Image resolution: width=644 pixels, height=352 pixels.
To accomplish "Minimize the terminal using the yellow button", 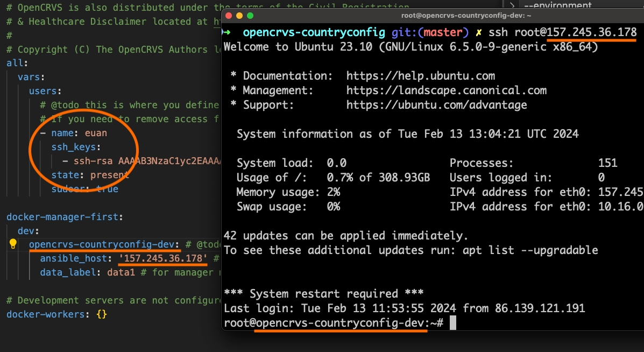I will tap(239, 16).
